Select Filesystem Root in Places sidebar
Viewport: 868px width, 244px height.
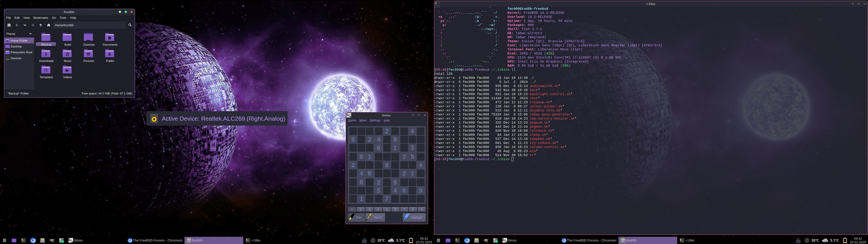click(19, 52)
